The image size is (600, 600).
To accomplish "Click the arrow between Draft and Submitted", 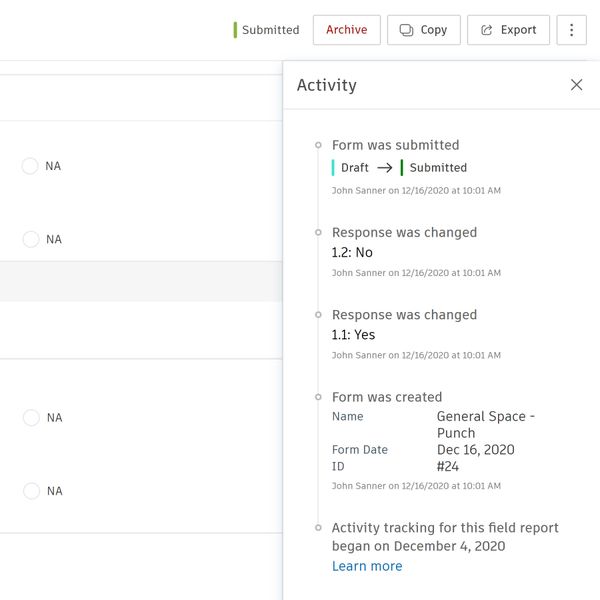I will click(x=385, y=168).
